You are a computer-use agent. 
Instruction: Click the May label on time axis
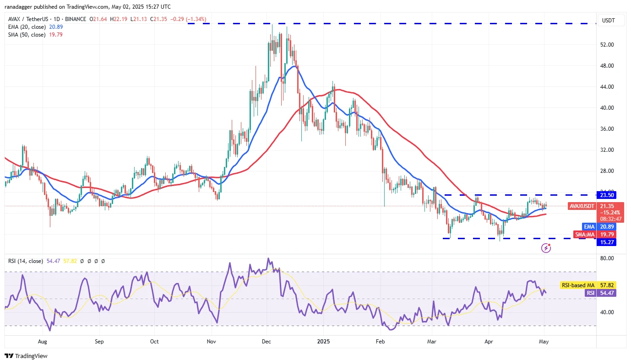[x=544, y=342]
